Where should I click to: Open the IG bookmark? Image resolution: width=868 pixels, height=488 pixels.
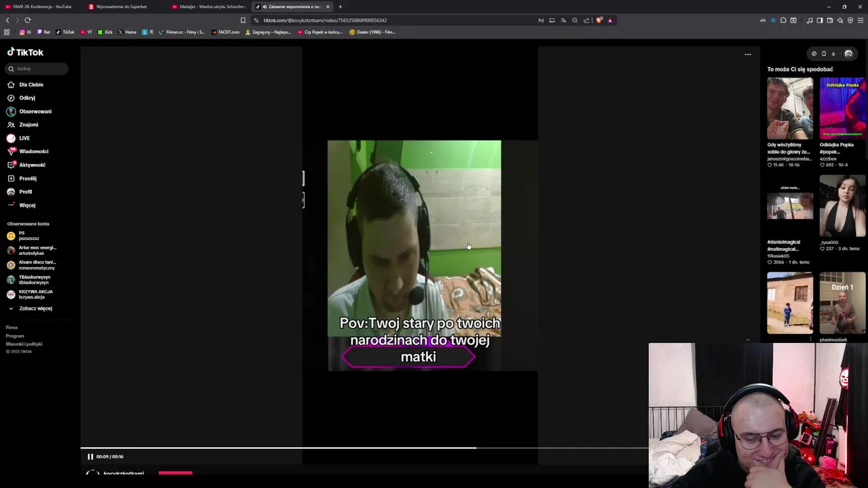tap(25, 32)
